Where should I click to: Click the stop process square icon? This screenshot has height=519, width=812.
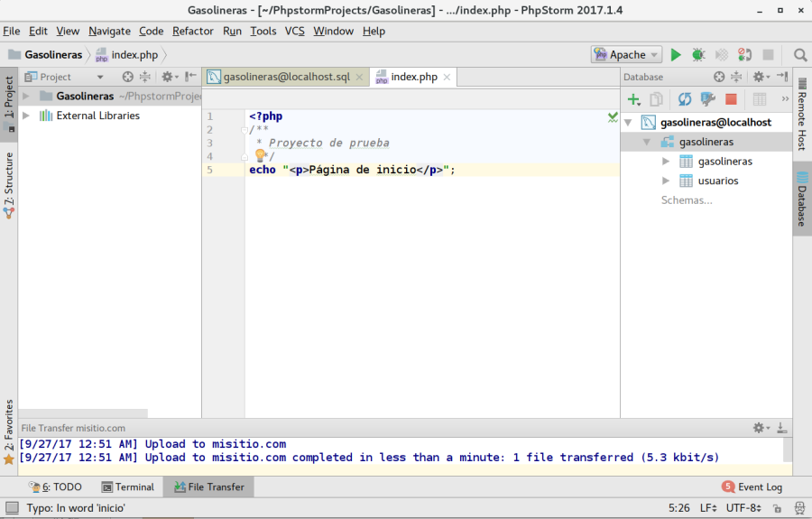pos(768,55)
